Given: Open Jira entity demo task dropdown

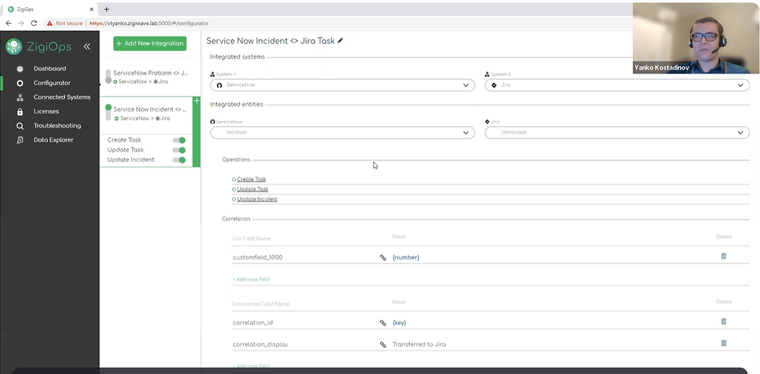Looking at the screenshot, I should click(x=617, y=132).
